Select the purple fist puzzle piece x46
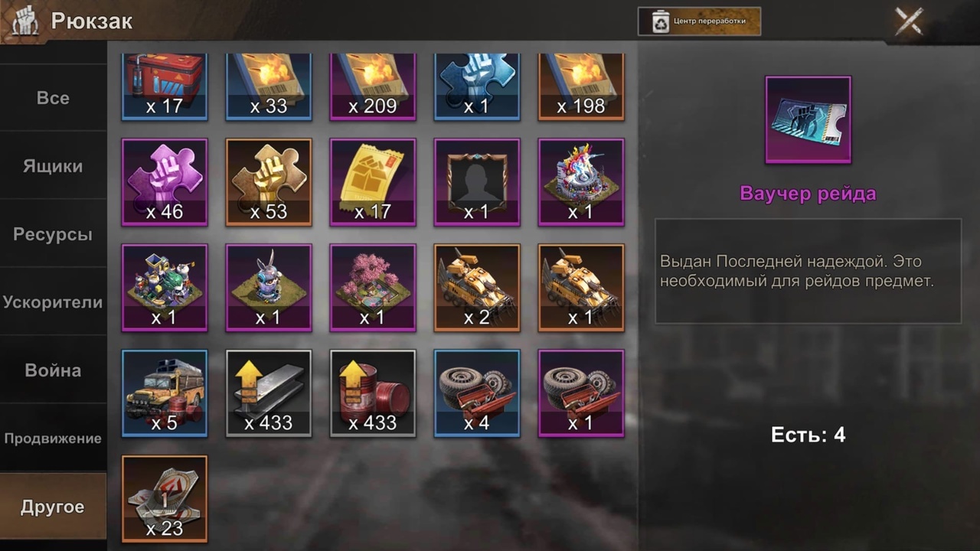This screenshot has height=551, width=980. point(165,182)
